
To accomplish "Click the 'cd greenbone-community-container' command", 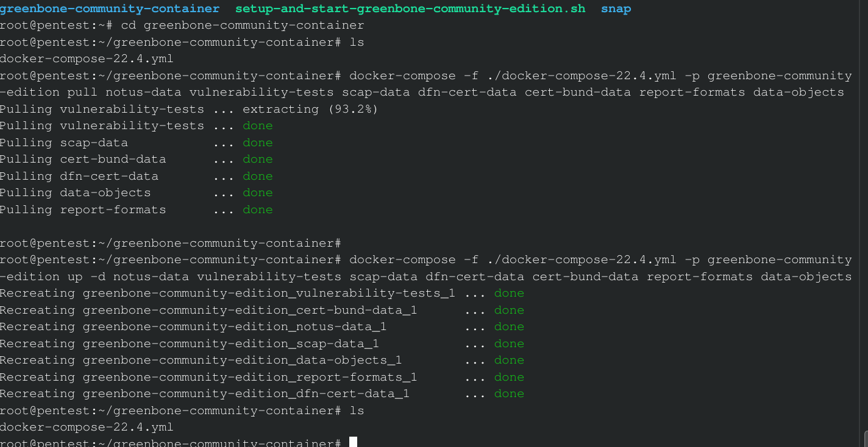I will (242, 25).
